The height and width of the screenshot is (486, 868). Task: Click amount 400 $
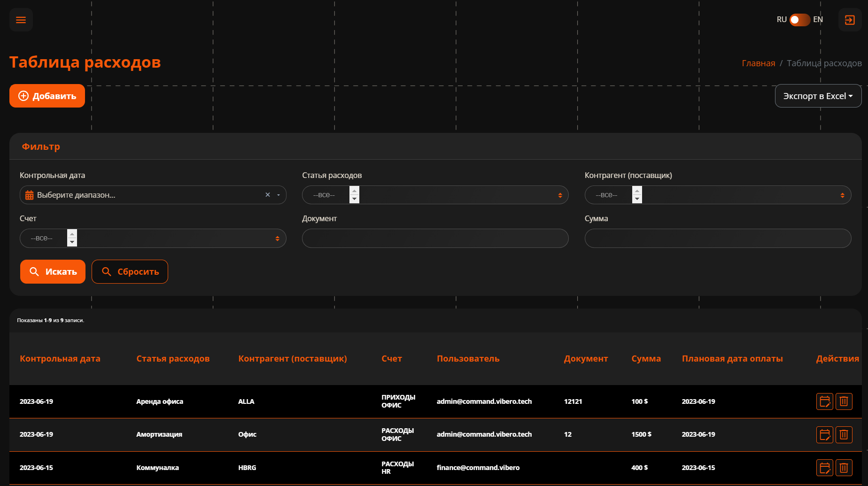(640, 468)
